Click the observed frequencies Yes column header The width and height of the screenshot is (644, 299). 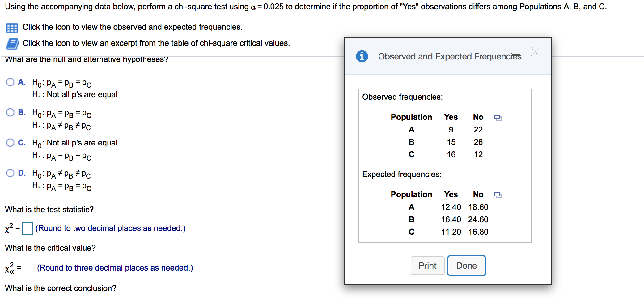point(451,117)
